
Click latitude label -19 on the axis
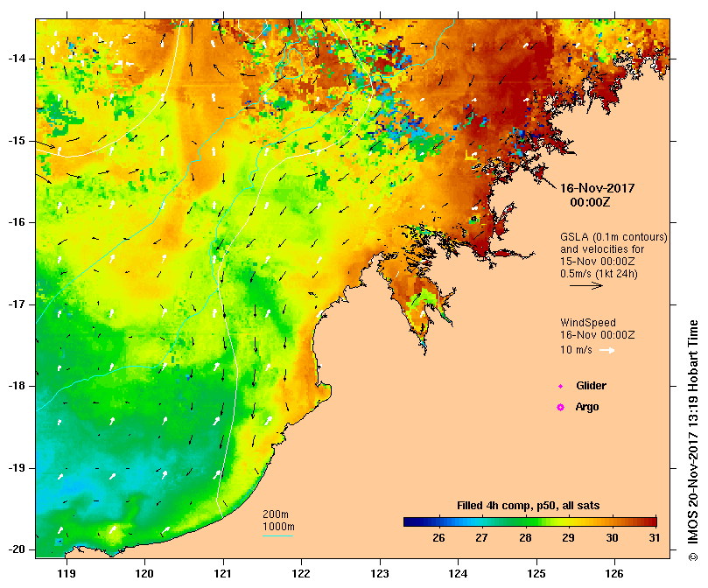(x=18, y=468)
